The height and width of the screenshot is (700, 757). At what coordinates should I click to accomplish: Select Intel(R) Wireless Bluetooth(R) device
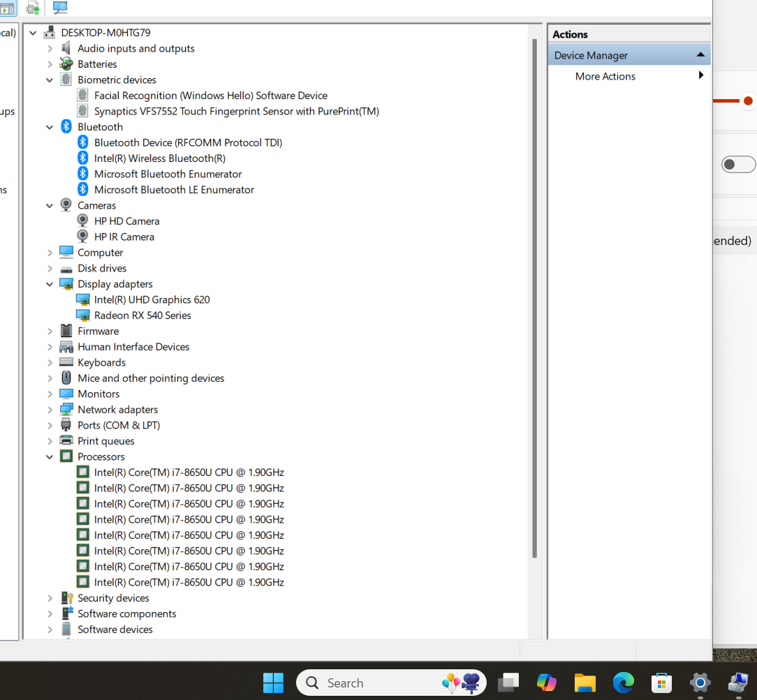160,158
